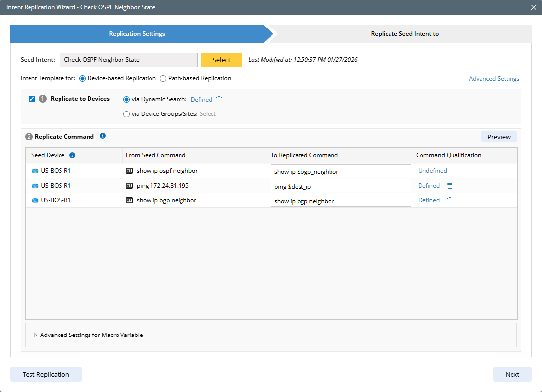Select Device-based Replication radio button
Image resolution: width=542 pixels, height=392 pixels.
click(83, 78)
